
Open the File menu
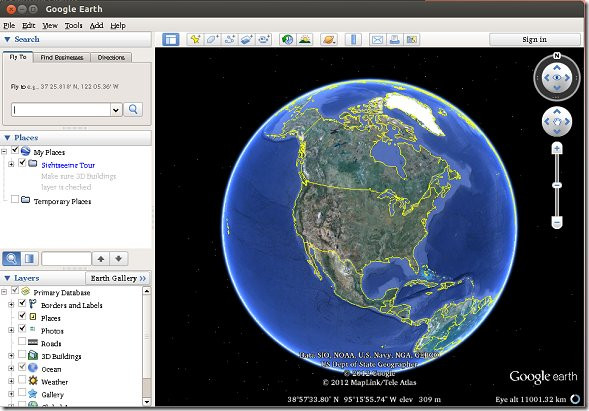coord(9,26)
